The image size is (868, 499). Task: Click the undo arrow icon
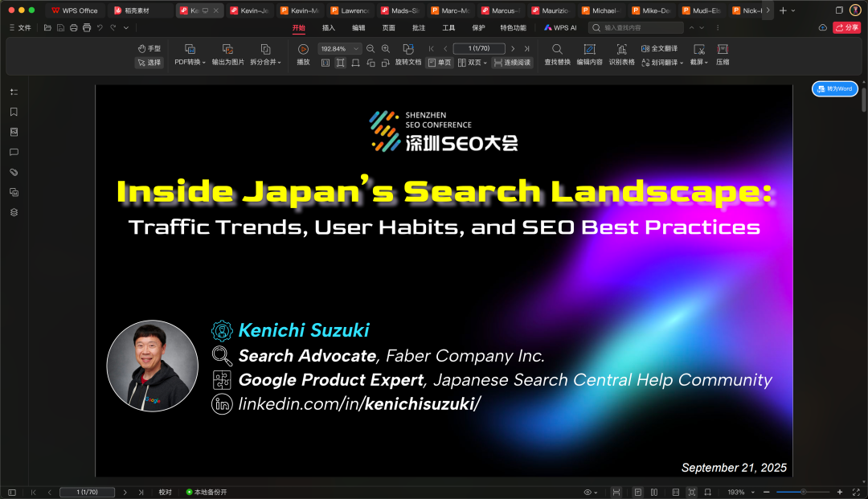coord(100,27)
